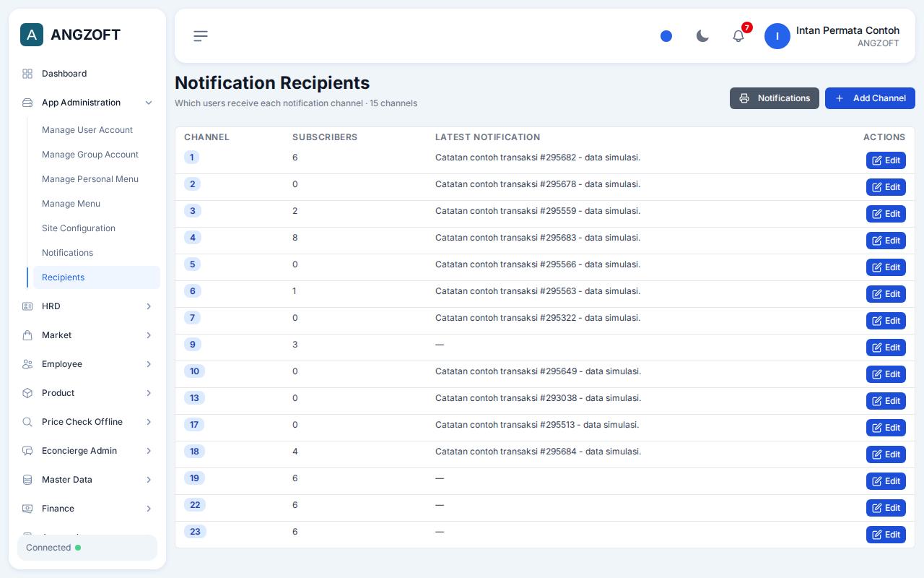Click the channel 4 badge
The width and height of the screenshot is (924, 578).
click(192, 238)
